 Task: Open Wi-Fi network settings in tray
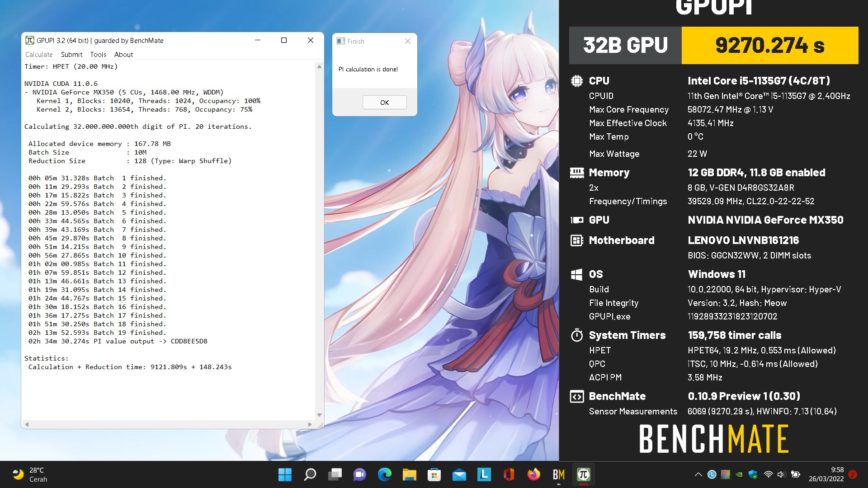tap(768, 474)
